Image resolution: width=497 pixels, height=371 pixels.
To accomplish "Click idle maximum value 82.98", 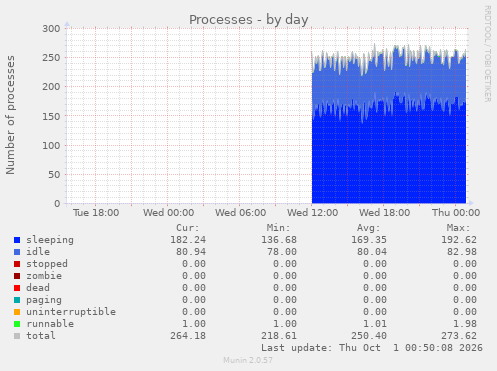I will coord(462,252).
